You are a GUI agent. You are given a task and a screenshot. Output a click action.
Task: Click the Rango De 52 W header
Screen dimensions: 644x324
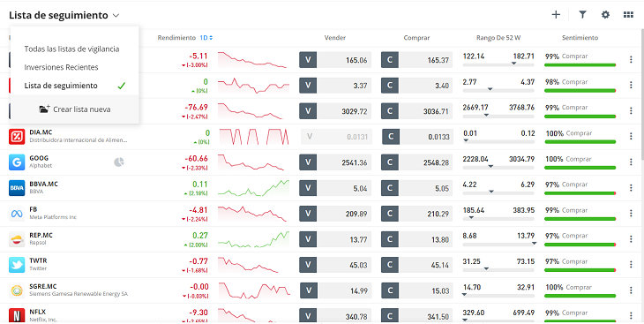point(498,38)
